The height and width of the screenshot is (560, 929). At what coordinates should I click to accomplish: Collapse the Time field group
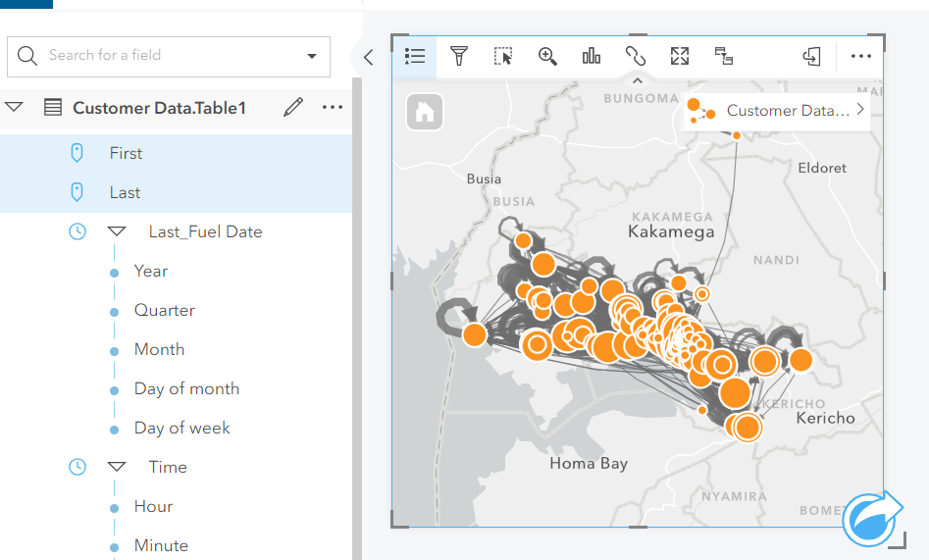118,468
